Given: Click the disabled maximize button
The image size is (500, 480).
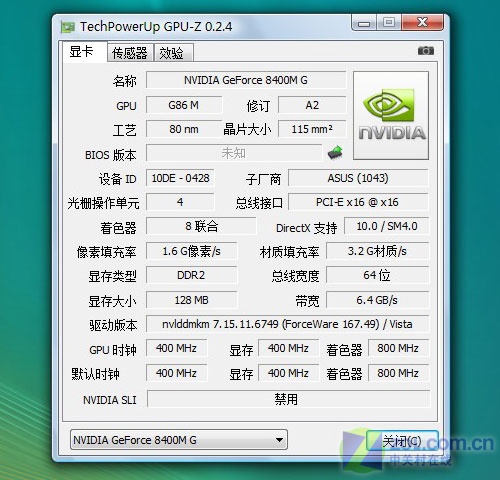Looking at the screenshot, I should pyautogui.click(x=389, y=23).
